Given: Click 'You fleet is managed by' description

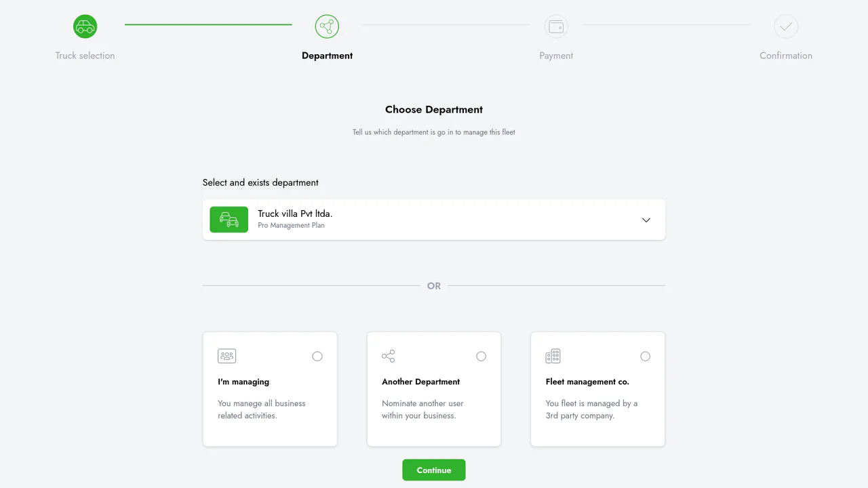Looking at the screenshot, I should 592,409.
